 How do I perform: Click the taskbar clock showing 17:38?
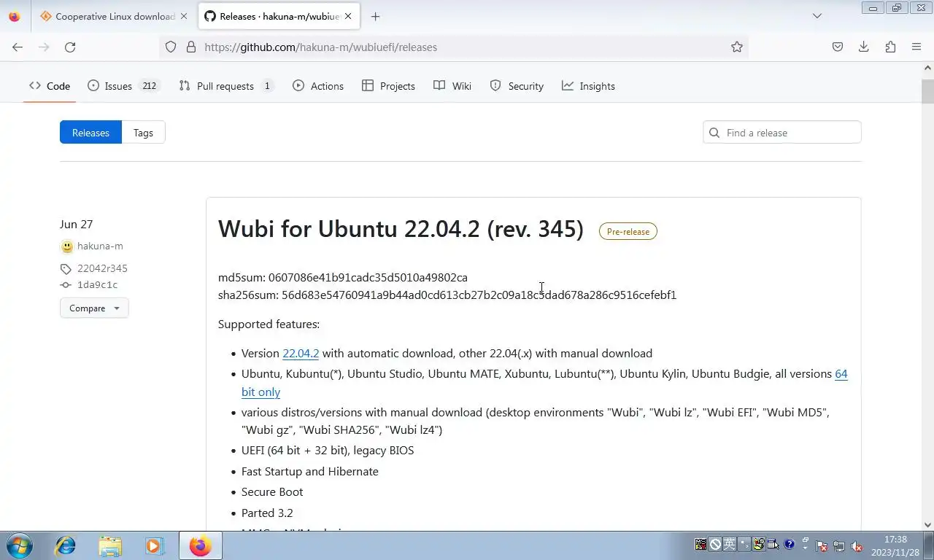click(895, 540)
